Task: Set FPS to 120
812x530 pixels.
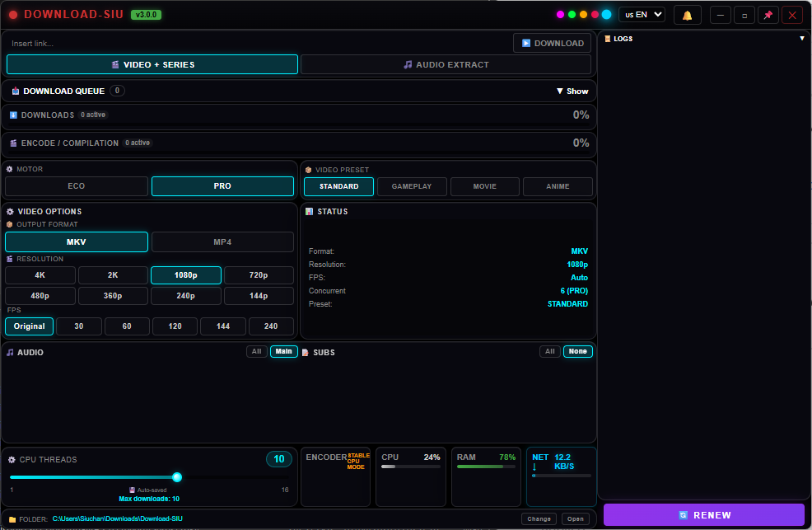Action: click(x=175, y=326)
